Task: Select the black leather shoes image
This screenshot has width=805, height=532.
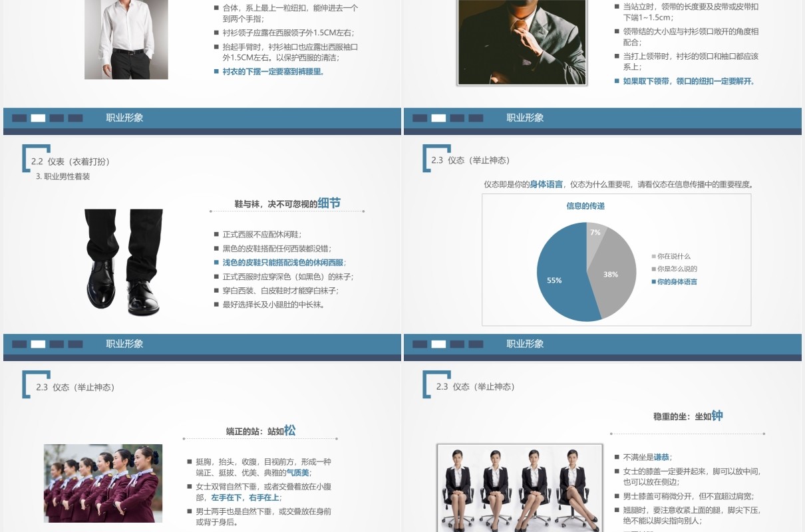Action: (x=124, y=262)
